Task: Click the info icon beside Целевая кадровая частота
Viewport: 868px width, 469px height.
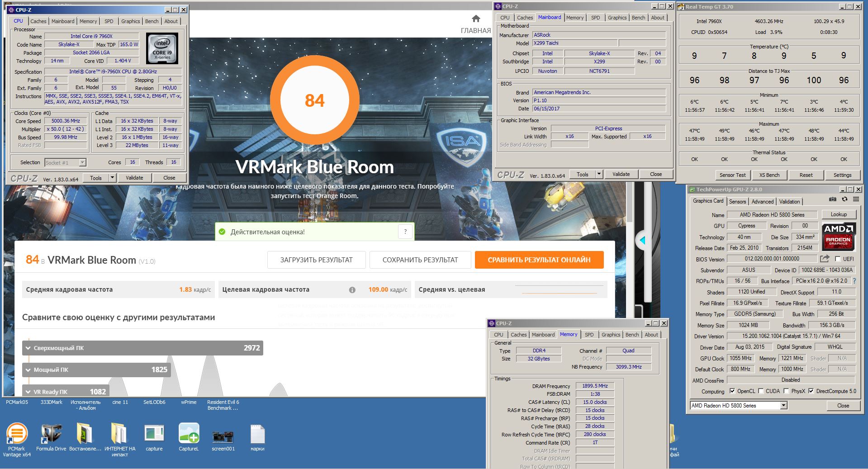Action: point(352,290)
